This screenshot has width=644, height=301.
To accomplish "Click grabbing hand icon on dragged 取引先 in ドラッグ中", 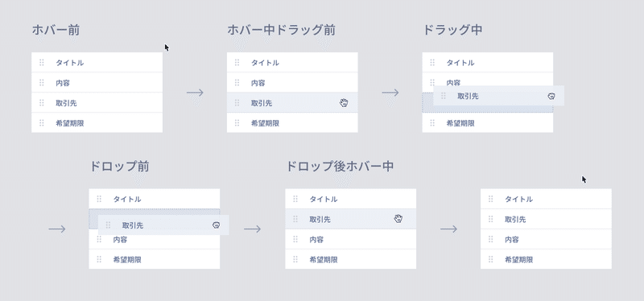I will 551,96.
